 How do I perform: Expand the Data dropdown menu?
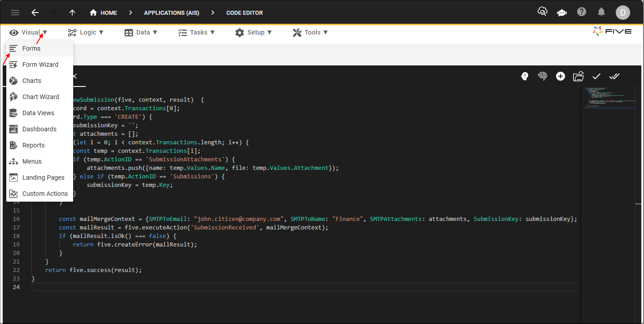pyautogui.click(x=141, y=32)
